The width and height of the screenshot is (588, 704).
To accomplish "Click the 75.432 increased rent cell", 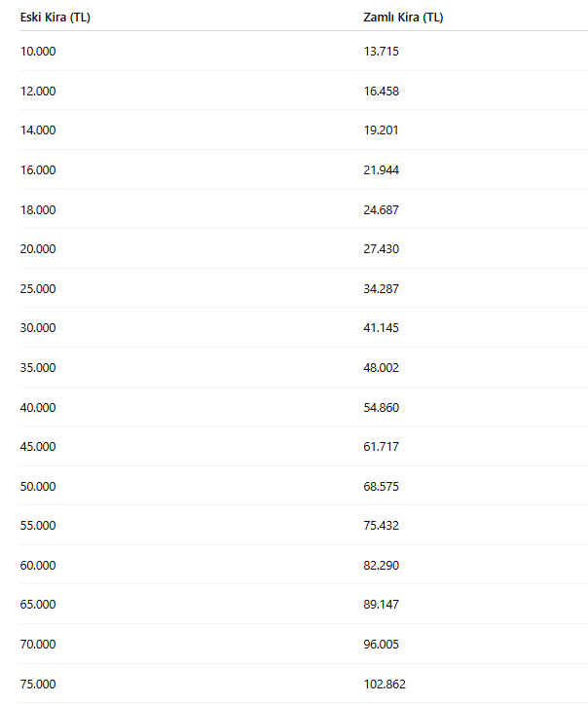I will pyautogui.click(x=381, y=526).
